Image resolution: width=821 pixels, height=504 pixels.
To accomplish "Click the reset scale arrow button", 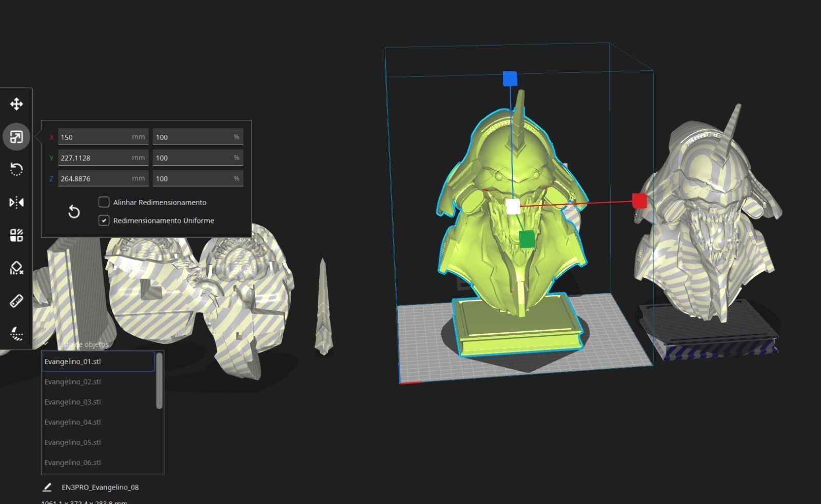I will [74, 211].
